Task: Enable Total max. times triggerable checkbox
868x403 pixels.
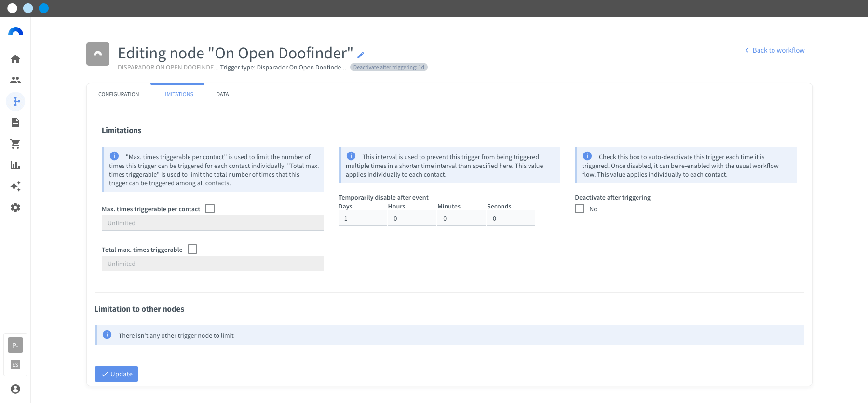Action: [192, 249]
